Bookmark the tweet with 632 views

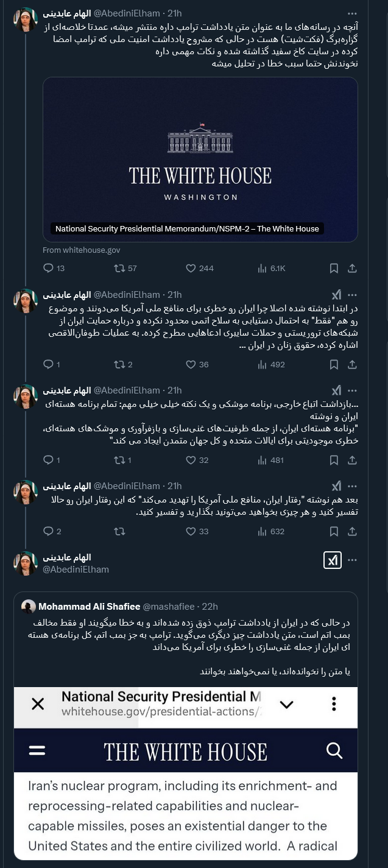pos(334,531)
